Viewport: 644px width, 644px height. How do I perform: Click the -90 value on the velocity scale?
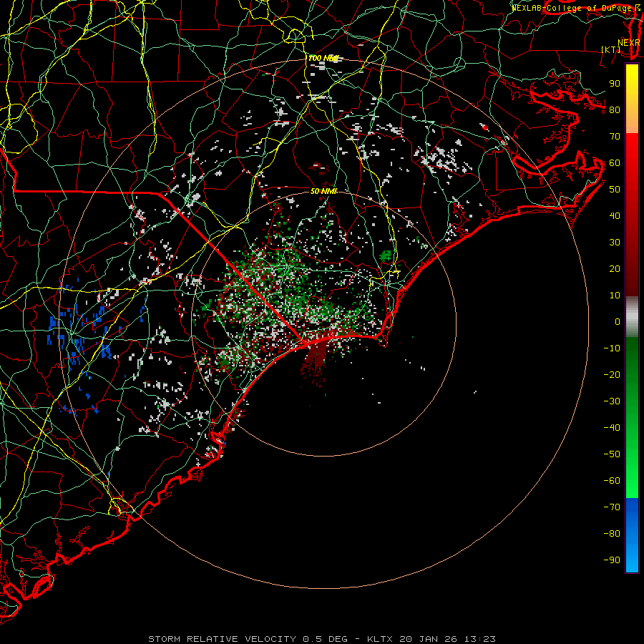click(612, 560)
